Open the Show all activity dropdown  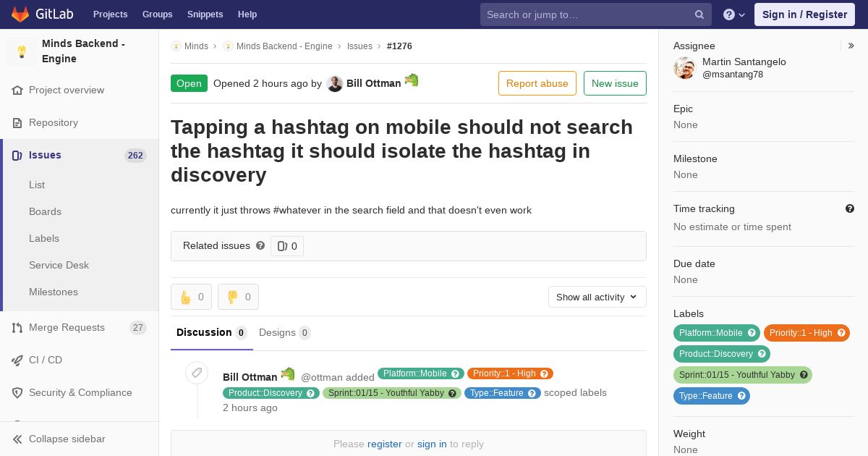(x=597, y=297)
